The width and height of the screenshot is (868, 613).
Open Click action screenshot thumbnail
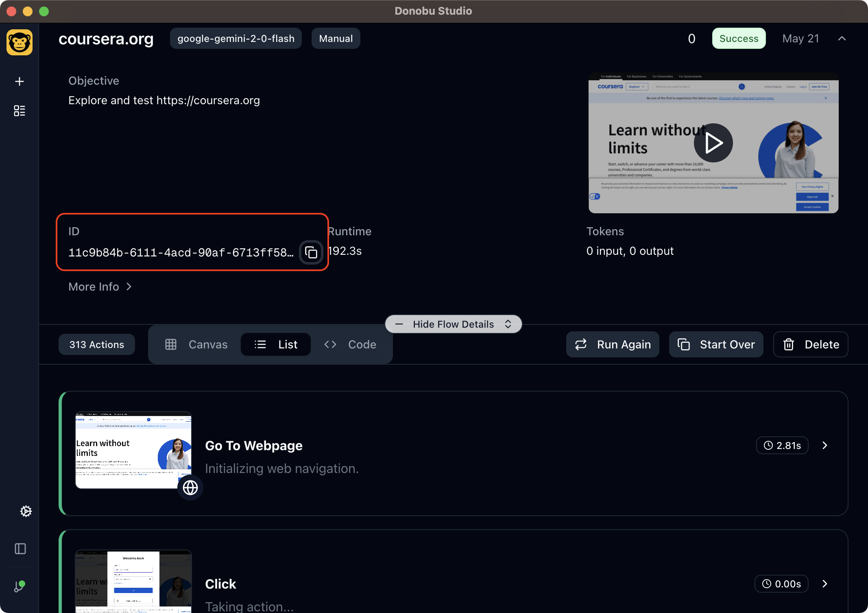(x=133, y=581)
